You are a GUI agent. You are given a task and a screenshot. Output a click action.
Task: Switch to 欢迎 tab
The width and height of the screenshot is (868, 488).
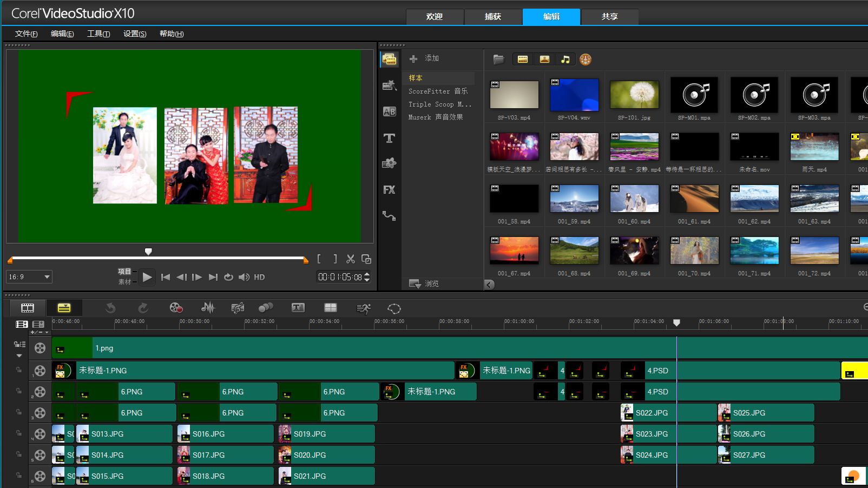pos(435,17)
